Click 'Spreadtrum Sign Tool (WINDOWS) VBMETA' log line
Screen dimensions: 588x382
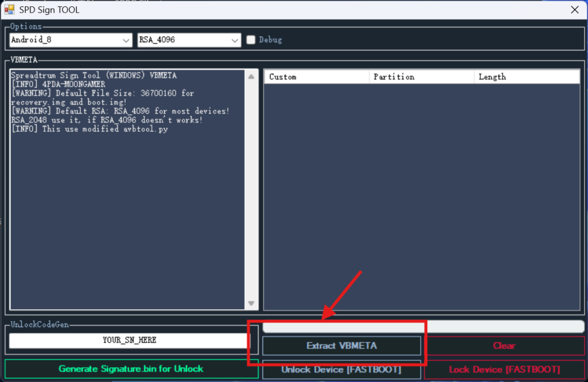click(x=94, y=75)
